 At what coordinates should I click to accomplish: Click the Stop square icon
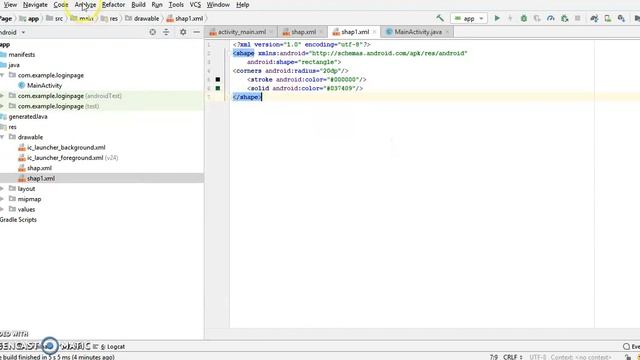578,18
